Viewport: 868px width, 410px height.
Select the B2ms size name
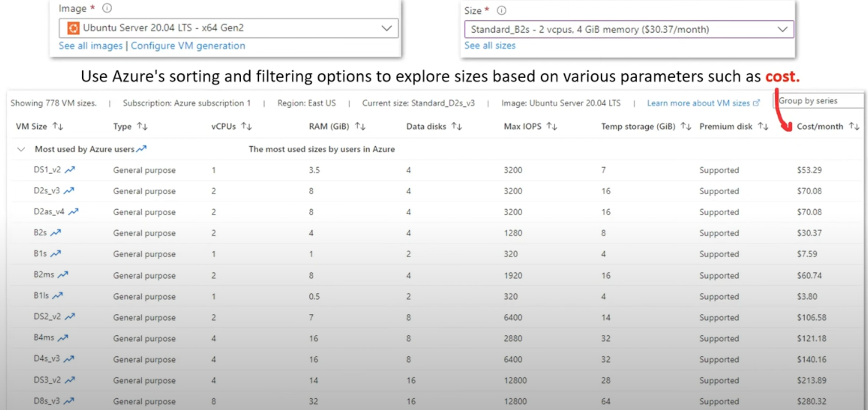click(x=44, y=275)
